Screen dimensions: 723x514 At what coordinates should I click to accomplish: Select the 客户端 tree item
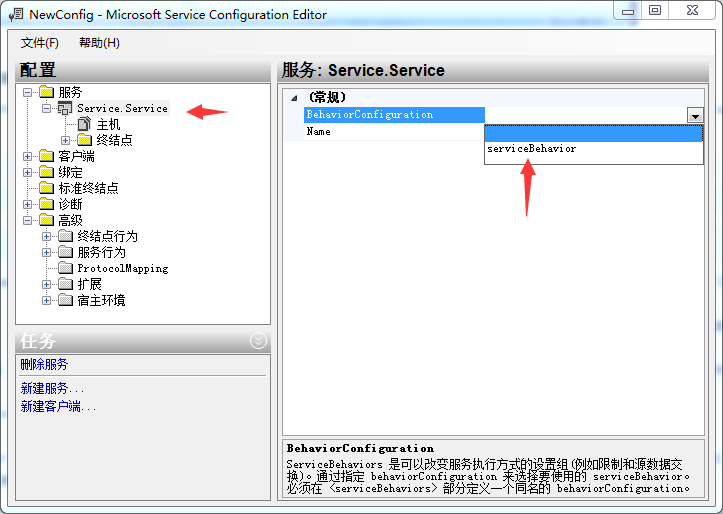tap(77, 156)
